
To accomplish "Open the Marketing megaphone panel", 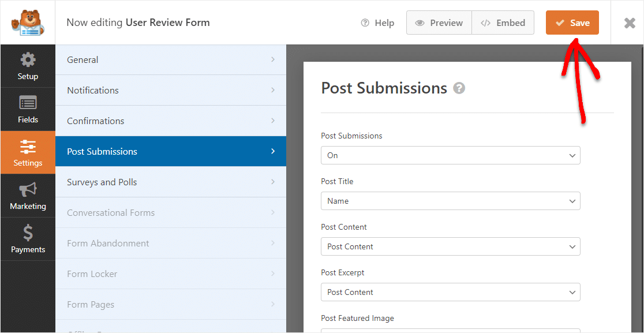I will click(x=28, y=196).
